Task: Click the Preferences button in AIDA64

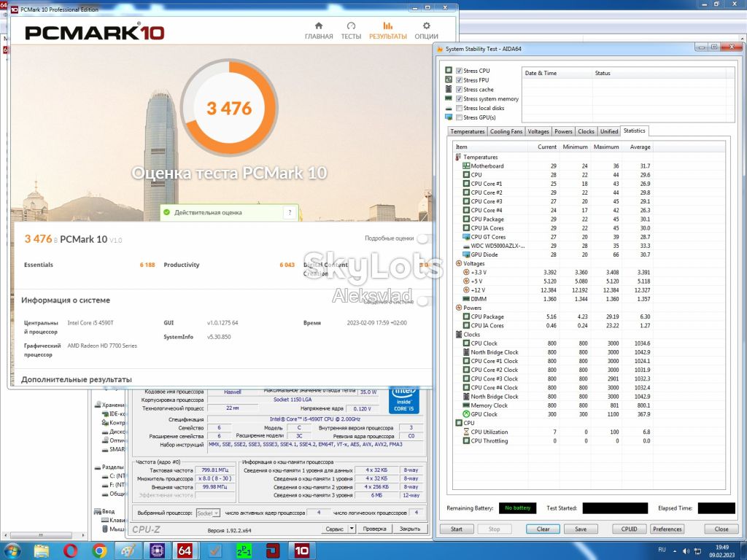Action: (x=667, y=529)
